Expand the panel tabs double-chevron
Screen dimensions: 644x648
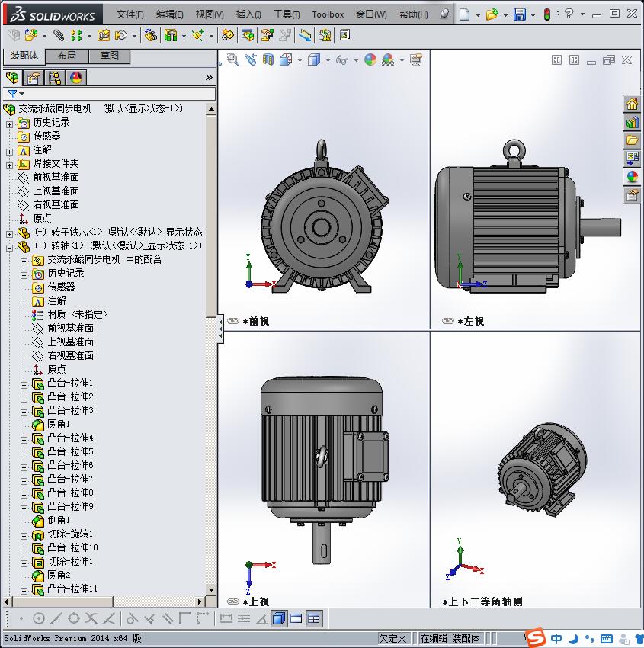click(x=209, y=77)
